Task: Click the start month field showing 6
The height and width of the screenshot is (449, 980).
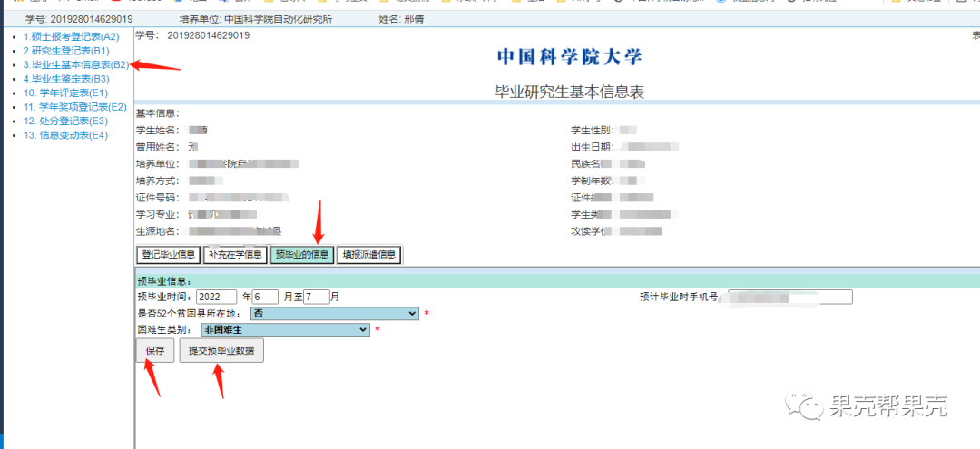Action: point(264,297)
